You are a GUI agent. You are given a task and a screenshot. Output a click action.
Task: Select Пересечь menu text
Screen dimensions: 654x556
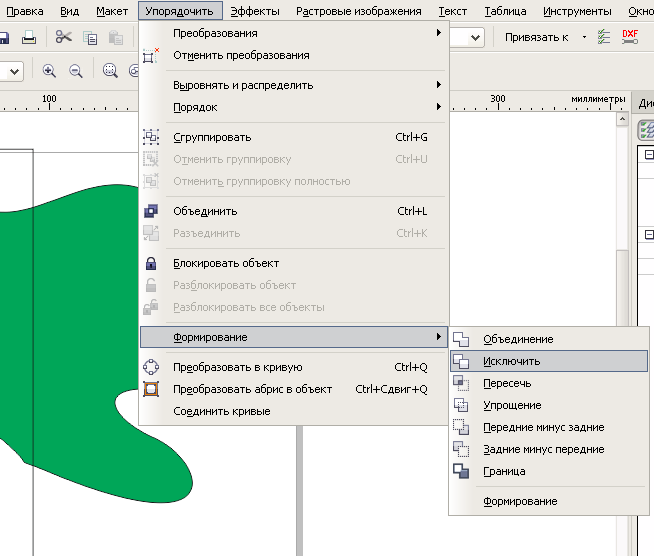pyautogui.click(x=507, y=383)
